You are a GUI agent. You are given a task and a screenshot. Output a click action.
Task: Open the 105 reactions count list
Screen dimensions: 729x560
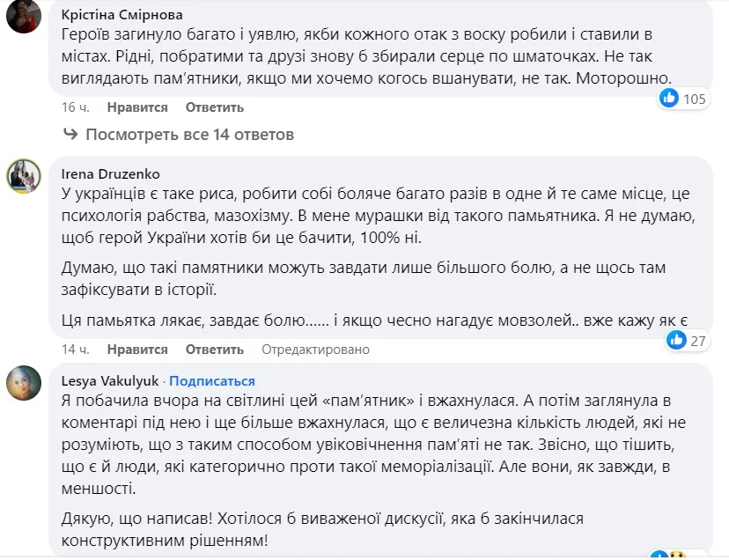(695, 99)
